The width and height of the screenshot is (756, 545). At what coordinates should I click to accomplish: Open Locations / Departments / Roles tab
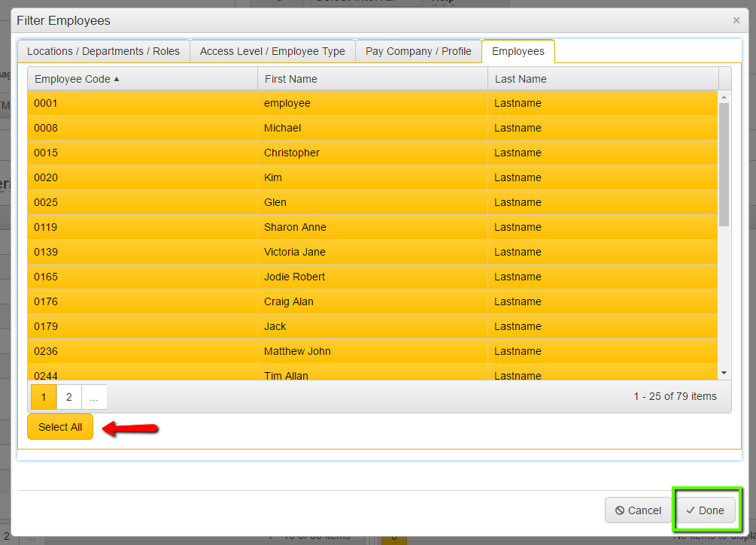point(104,51)
